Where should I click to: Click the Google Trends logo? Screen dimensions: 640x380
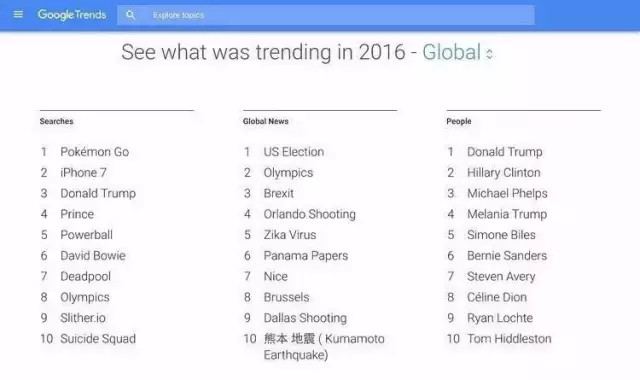pos(72,15)
